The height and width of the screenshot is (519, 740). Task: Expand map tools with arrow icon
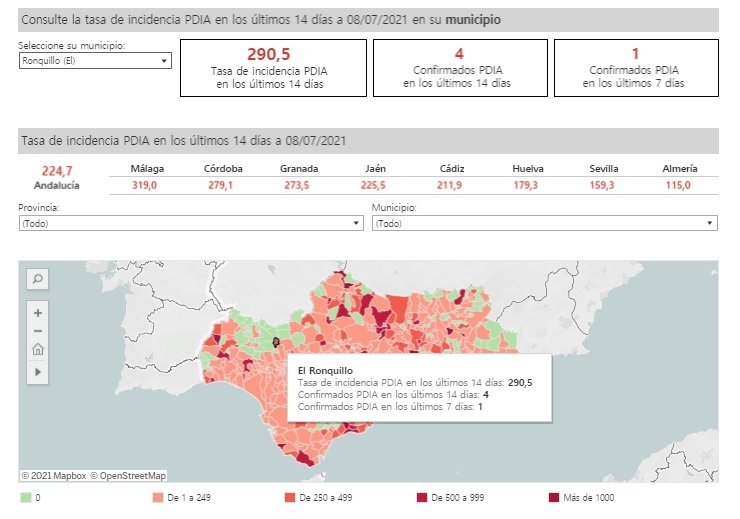click(37, 371)
